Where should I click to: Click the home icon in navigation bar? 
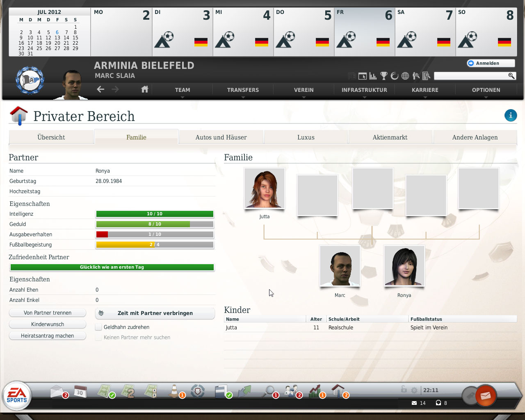144,89
